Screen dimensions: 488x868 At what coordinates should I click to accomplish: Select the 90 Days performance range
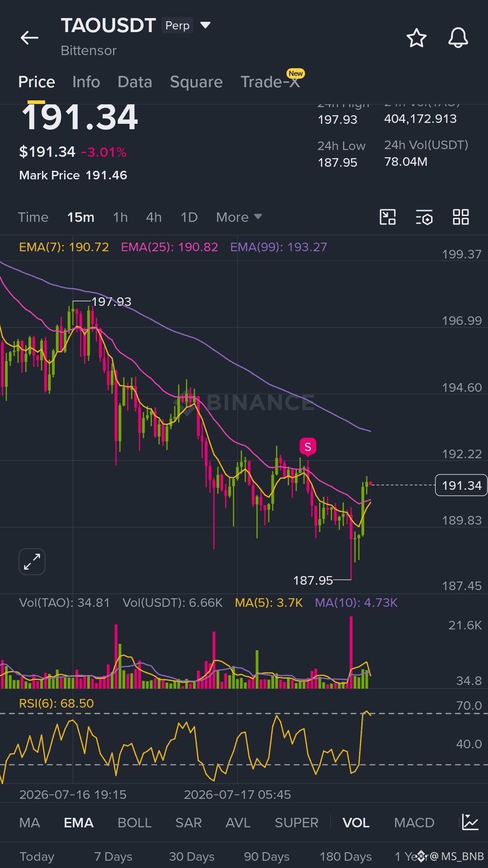click(267, 857)
